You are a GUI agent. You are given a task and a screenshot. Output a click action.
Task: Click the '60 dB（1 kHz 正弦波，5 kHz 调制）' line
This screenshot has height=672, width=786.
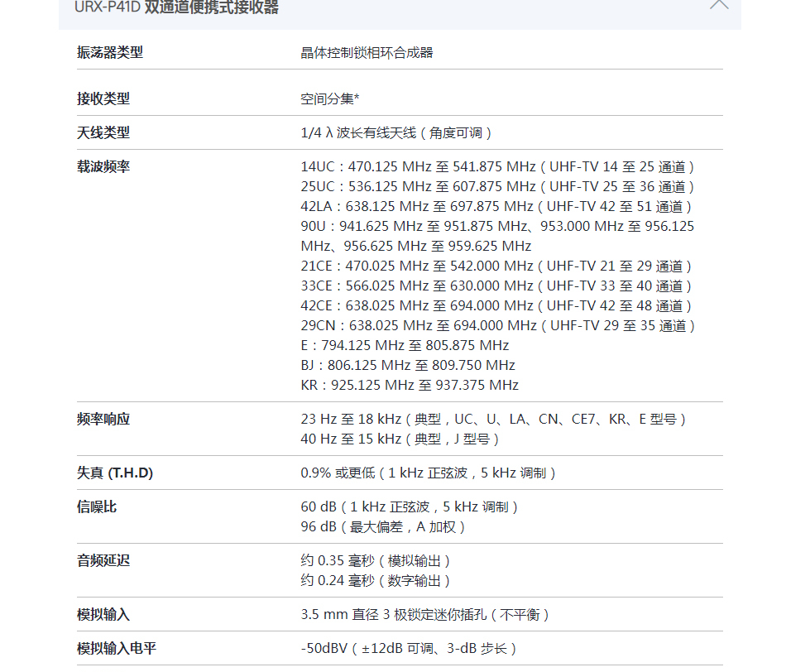(410, 507)
